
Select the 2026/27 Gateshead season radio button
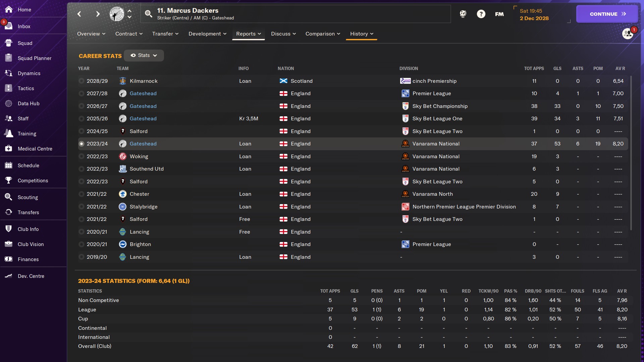pyautogui.click(x=81, y=106)
